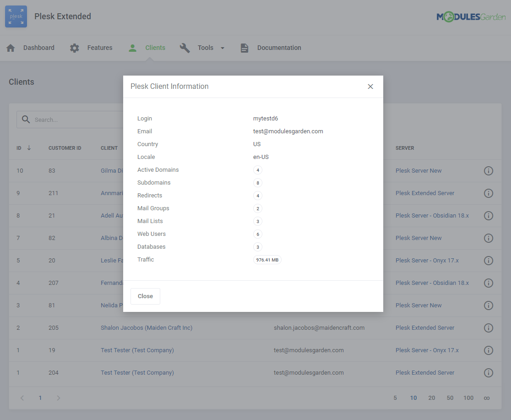
Task: Switch to the Dashboard tab
Action: [x=39, y=47]
